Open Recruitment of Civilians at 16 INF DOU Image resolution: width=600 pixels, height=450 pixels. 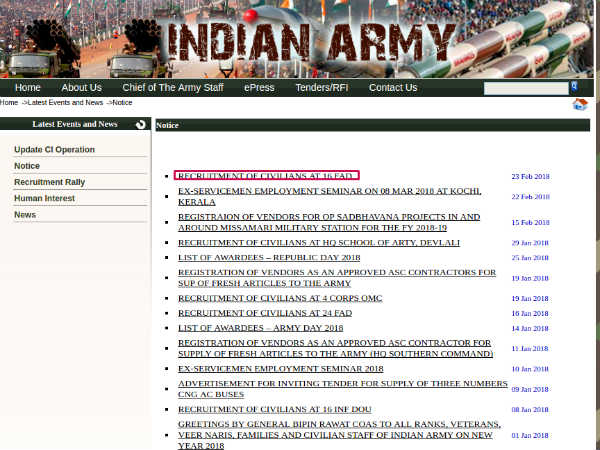click(274, 409)
